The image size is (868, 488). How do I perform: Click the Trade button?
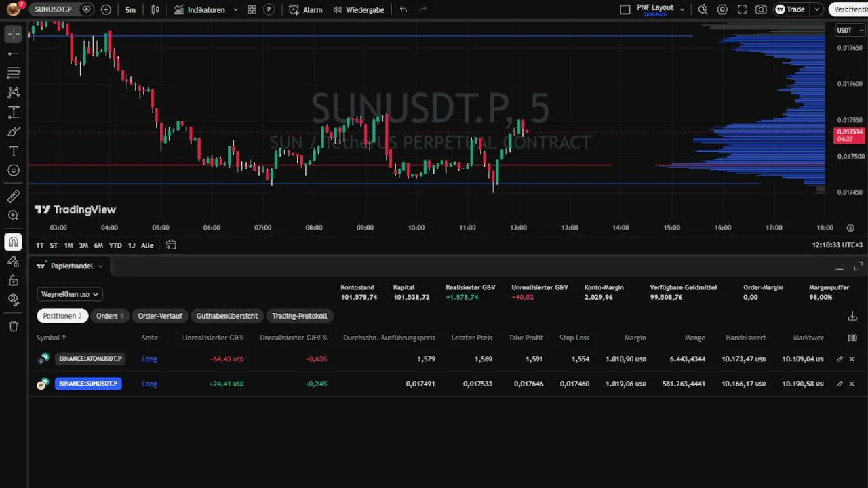coord(790,9)
